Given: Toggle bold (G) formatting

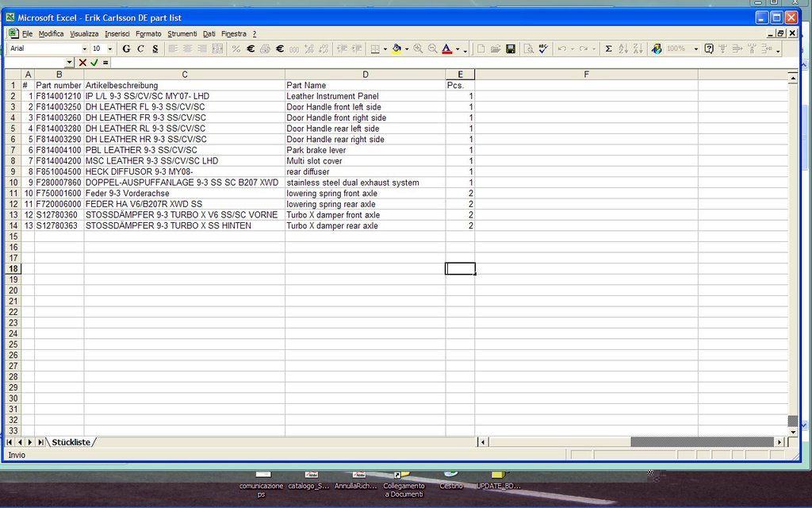Looking at the screenshot, I should click(126, 48).
